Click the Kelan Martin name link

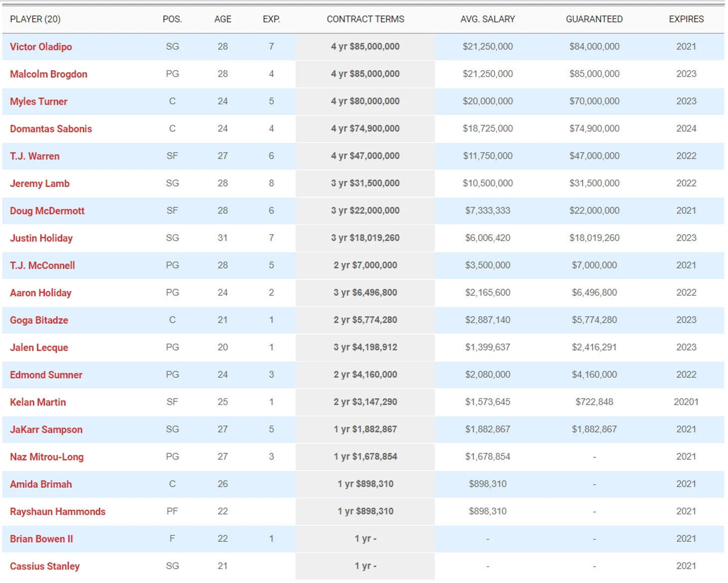(38, 402)
